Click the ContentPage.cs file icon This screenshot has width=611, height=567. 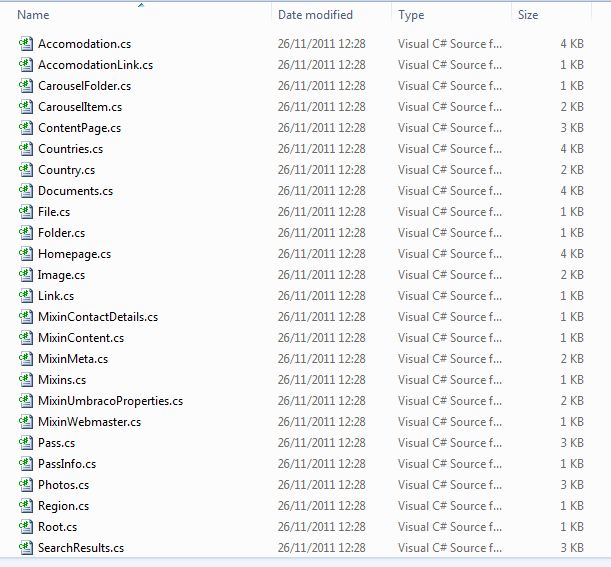coord(26,128)
